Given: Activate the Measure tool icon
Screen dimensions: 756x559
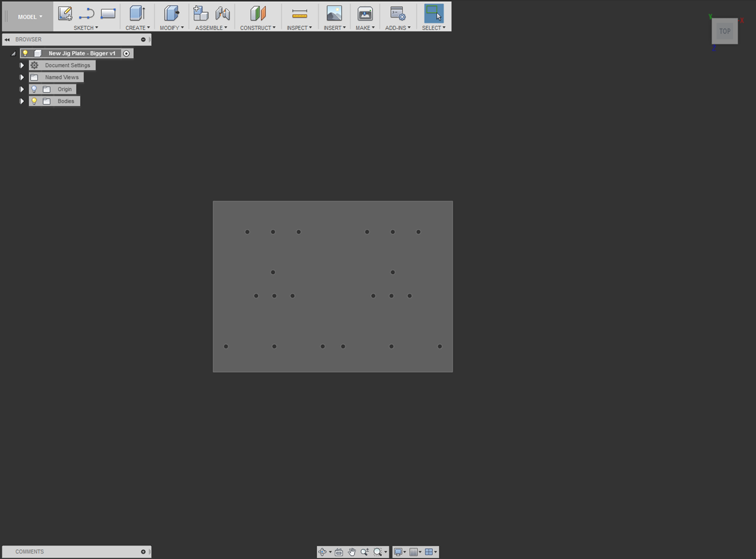Looking at the screenshot, I should click(x=300, y=13).
